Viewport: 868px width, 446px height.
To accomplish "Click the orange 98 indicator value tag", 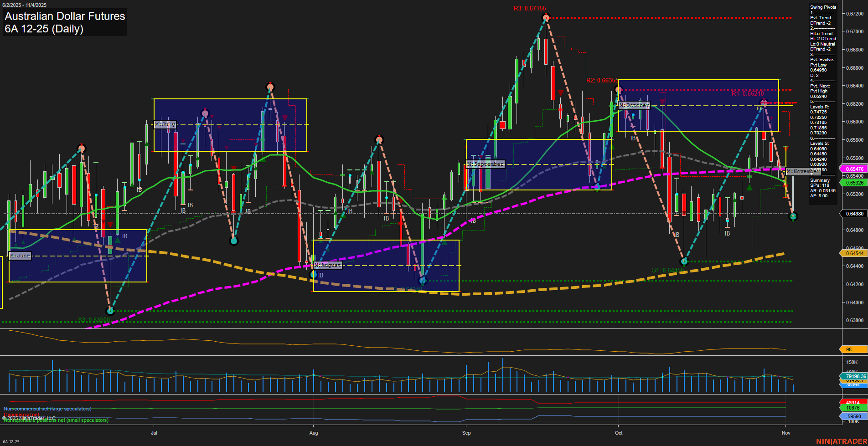I will coord(853,349).
